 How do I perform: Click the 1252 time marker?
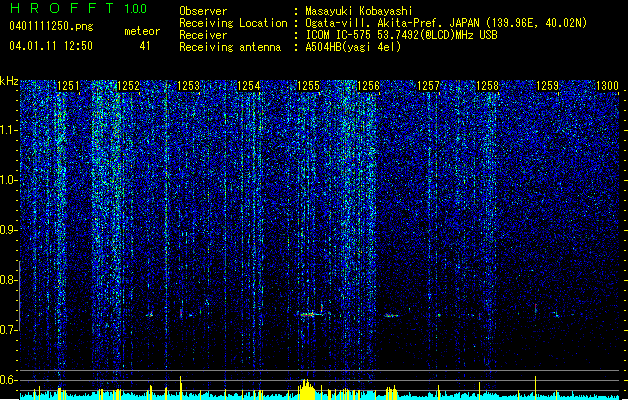pos(128,86)
